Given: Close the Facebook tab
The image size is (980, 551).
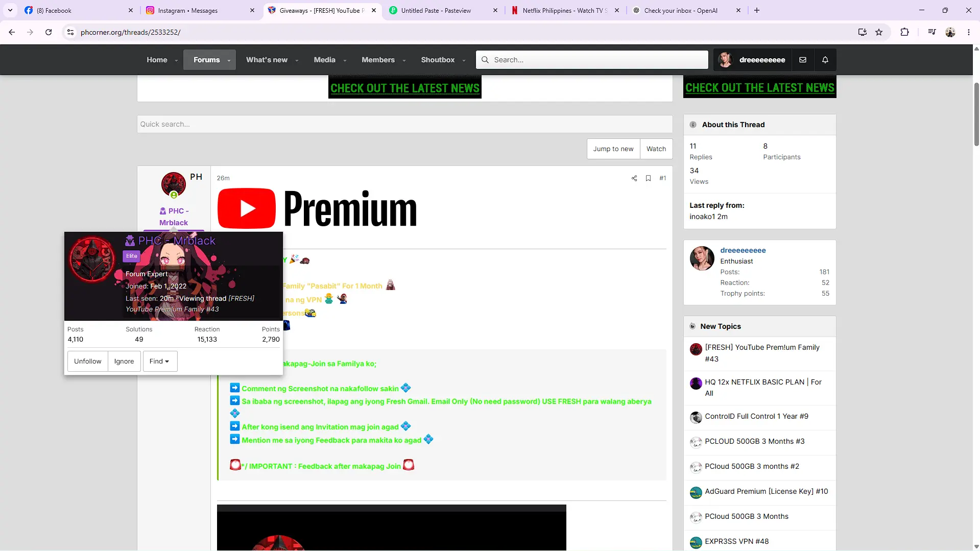Looking at the screenshot, I should pyautogui.click(x=131, y=10).
